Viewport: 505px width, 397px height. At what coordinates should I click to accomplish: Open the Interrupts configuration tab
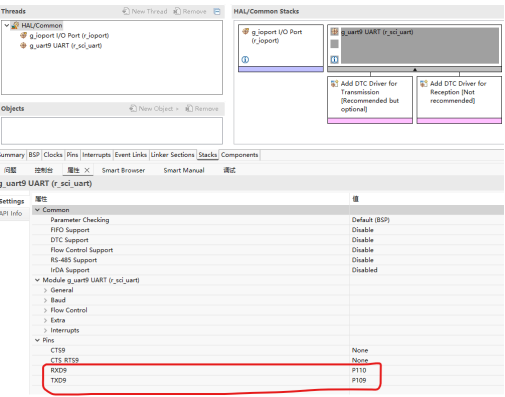click(96, 155)
